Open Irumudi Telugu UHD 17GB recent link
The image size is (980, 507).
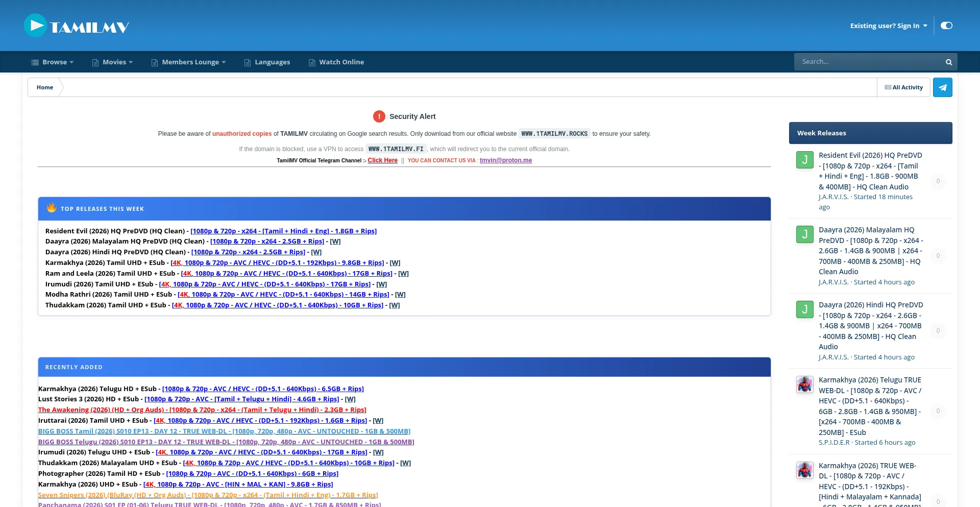pyautogui.click(x=261, y=452)
